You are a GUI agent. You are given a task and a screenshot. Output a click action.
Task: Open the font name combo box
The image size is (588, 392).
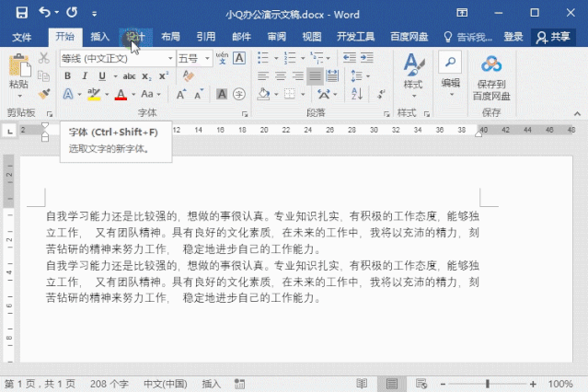coord(118,59)
